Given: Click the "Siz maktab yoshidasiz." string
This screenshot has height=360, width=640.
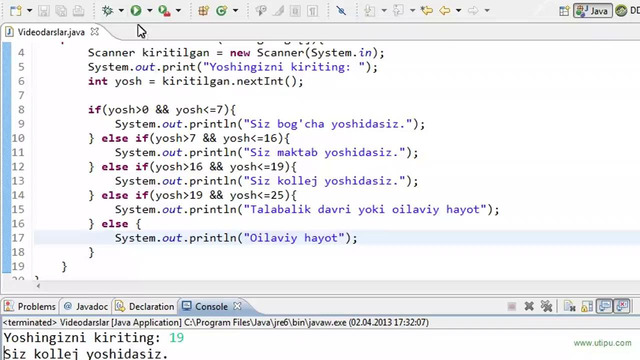Looking at the screenshot, I should coord(325,153).
